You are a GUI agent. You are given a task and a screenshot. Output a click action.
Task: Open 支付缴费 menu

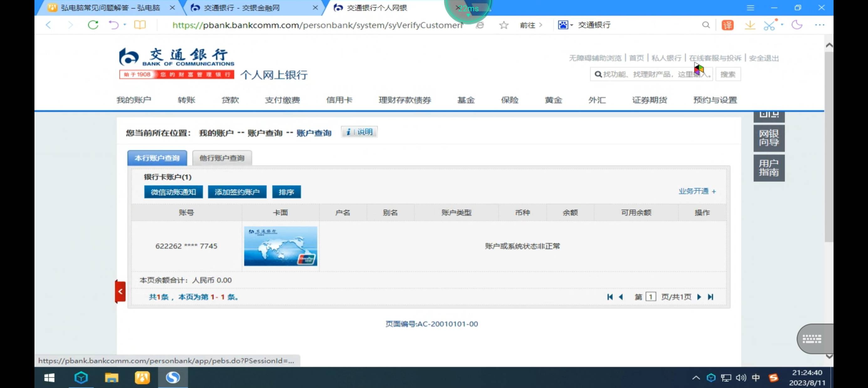pyautogui.click(x=282, y=100)
